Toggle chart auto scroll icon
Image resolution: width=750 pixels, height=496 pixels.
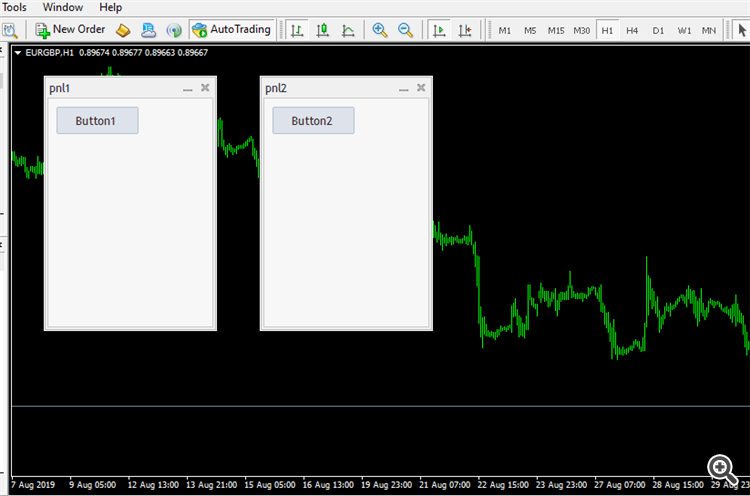[439, 30]
